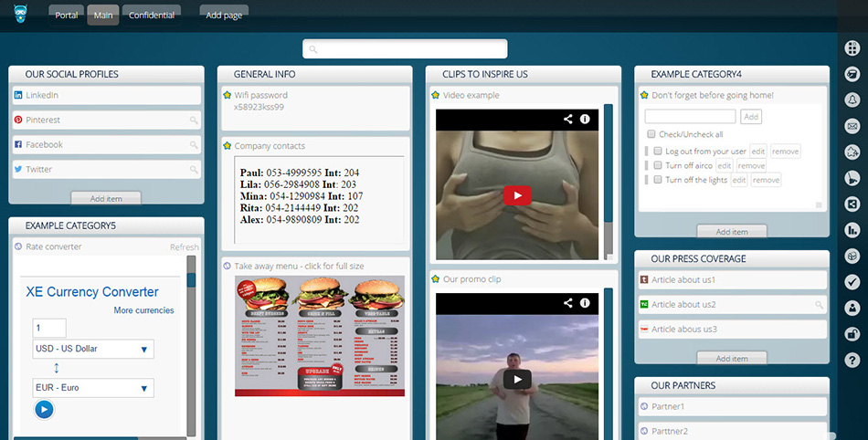Open the envelope mail icon in sidebar
The width and height of the screenshot is (868, 440).
(x=852, y=126)
